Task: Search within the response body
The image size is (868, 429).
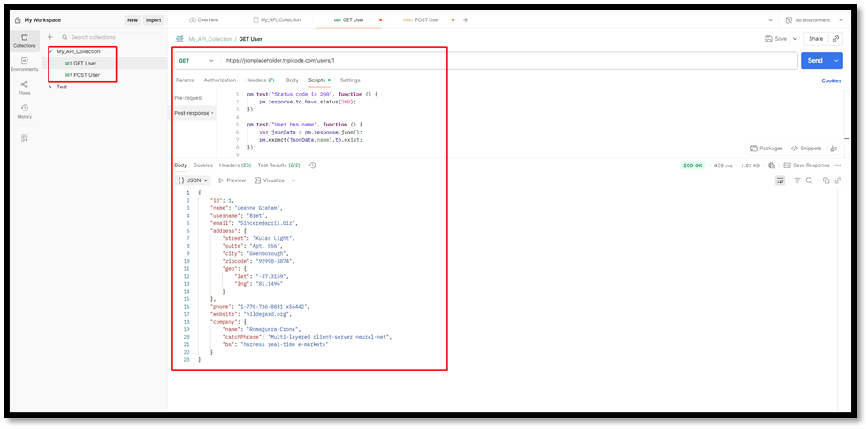Action: (809, 180)
